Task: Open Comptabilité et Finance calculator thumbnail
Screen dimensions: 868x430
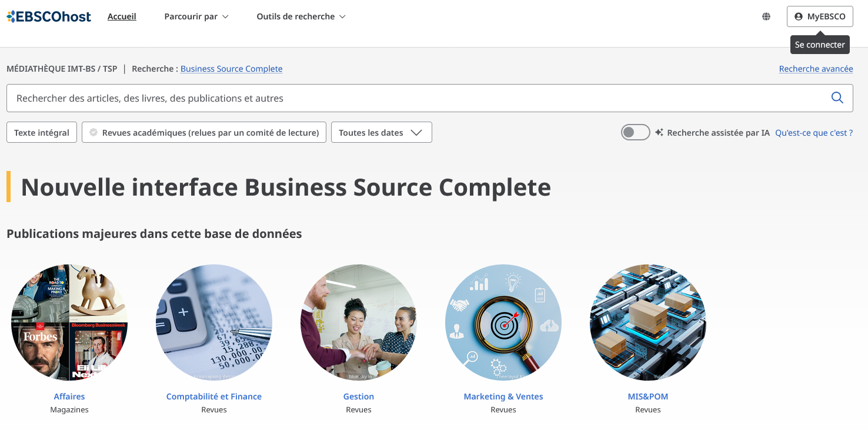Action: pos(214,322)
